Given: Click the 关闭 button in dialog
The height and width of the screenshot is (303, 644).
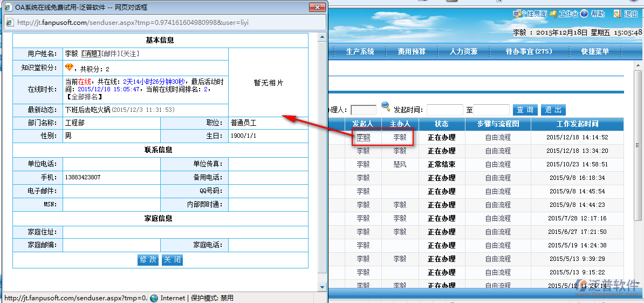Looking at the screenshot, I should tap(172, 260).
